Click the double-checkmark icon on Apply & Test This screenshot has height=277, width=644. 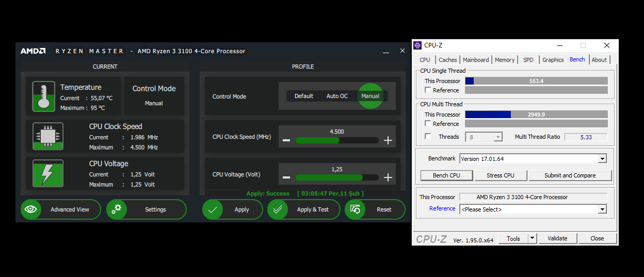point(278,209)
